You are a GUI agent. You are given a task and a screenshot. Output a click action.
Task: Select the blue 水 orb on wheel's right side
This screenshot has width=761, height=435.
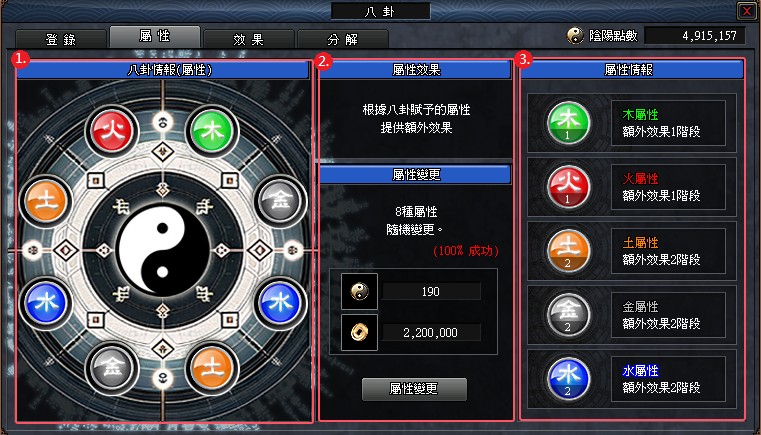tap(281, 303)
